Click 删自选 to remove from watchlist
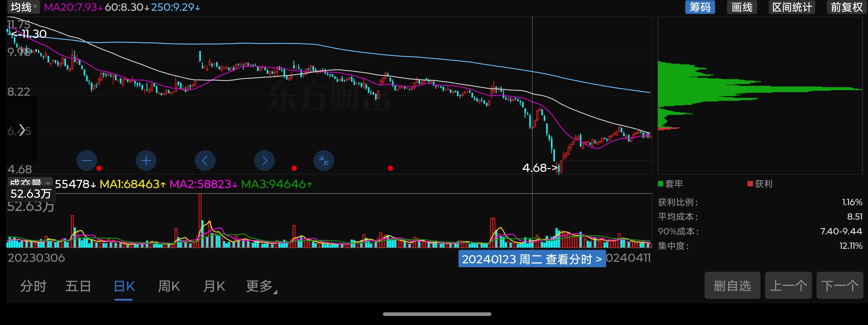The width and height of the screenshot is (868, 325). 732,286
